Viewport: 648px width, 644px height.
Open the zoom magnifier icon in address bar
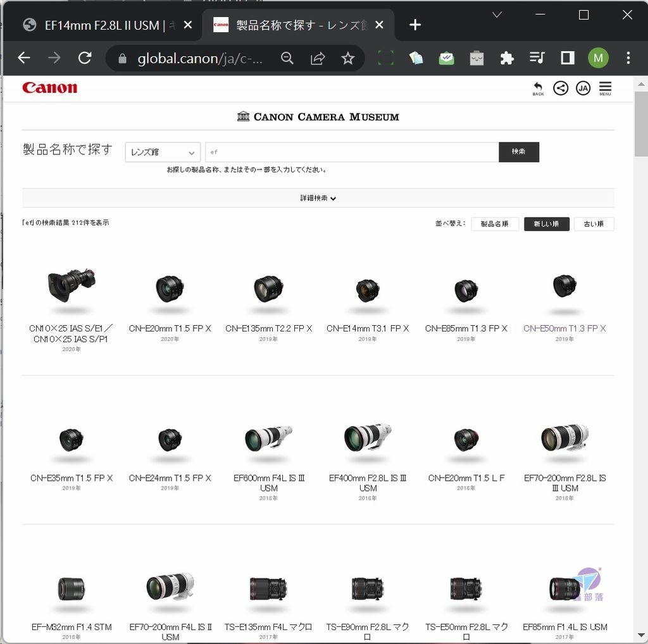click(287, 58)
